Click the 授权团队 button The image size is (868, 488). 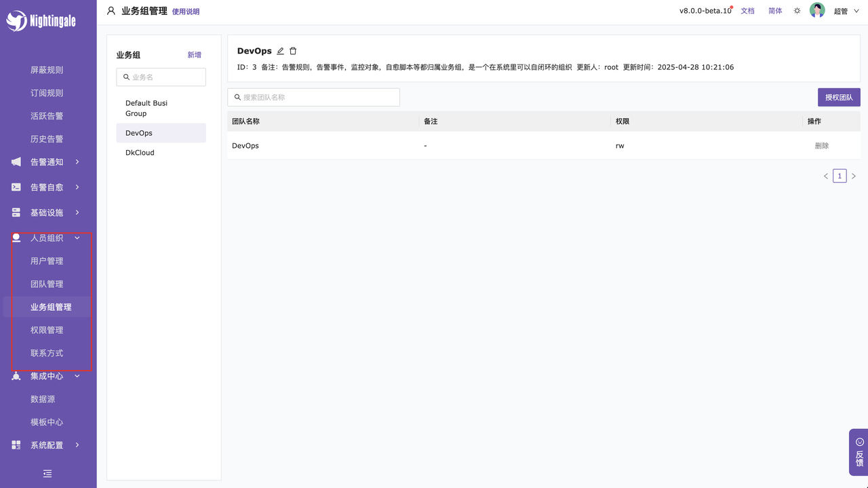(x=839, y=98)
